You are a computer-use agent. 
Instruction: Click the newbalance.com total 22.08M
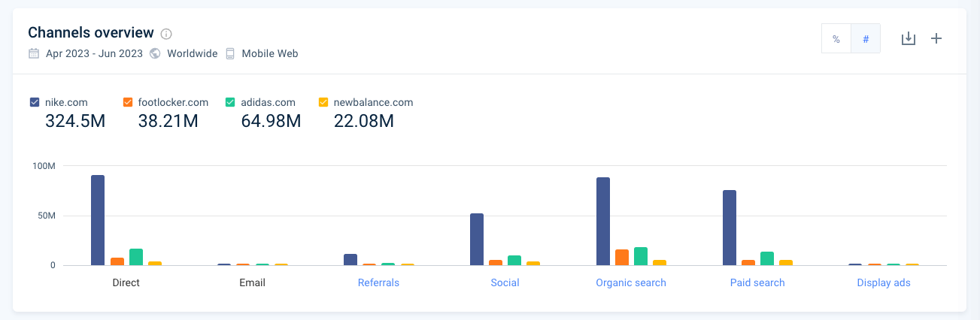[x=364, y=120]
